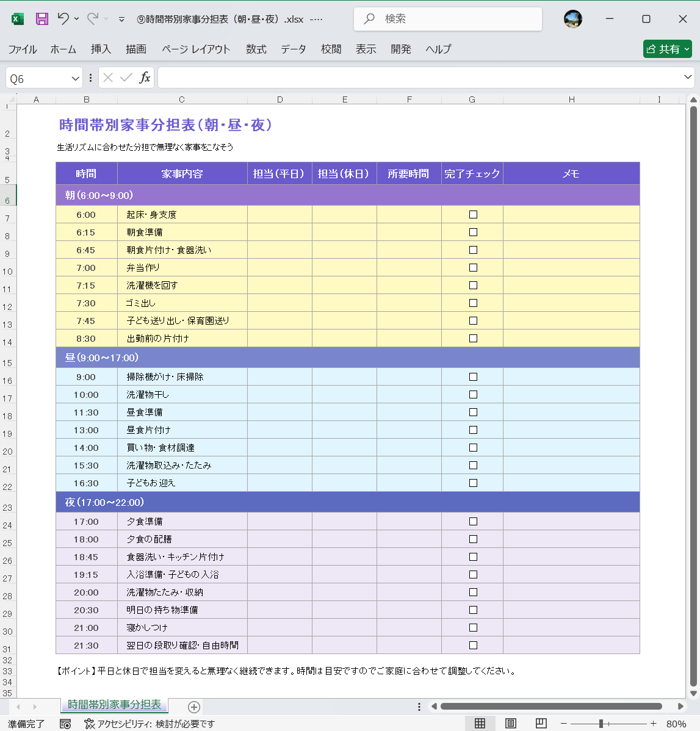Open the Redo history dropdown arrow
The image size is (700, 731).
point(106,19)
